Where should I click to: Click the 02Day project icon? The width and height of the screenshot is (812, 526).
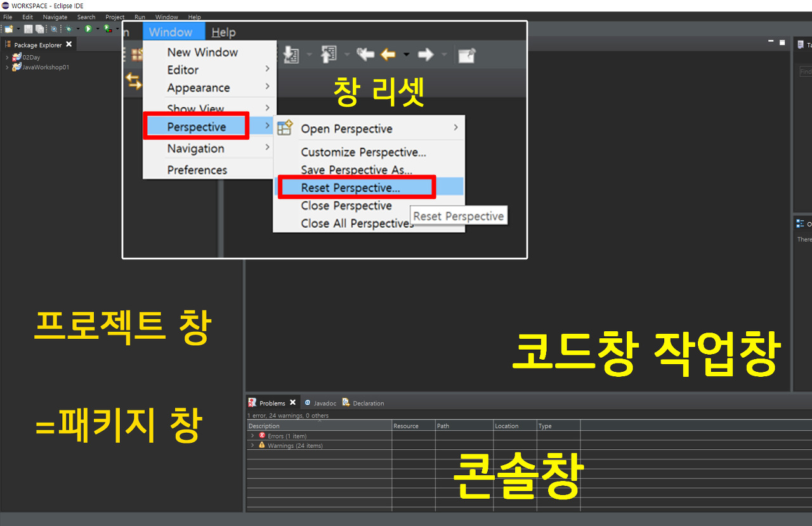tap(16, 57)
